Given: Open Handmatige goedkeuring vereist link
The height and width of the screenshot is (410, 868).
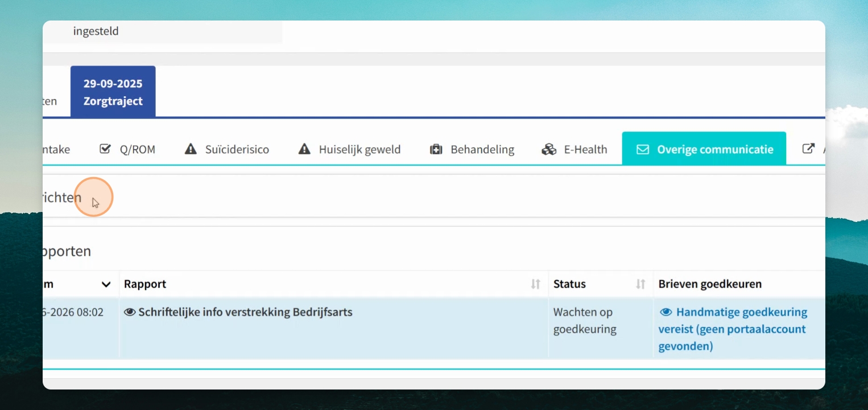Looking at the screenshot, I should (733, 329).
